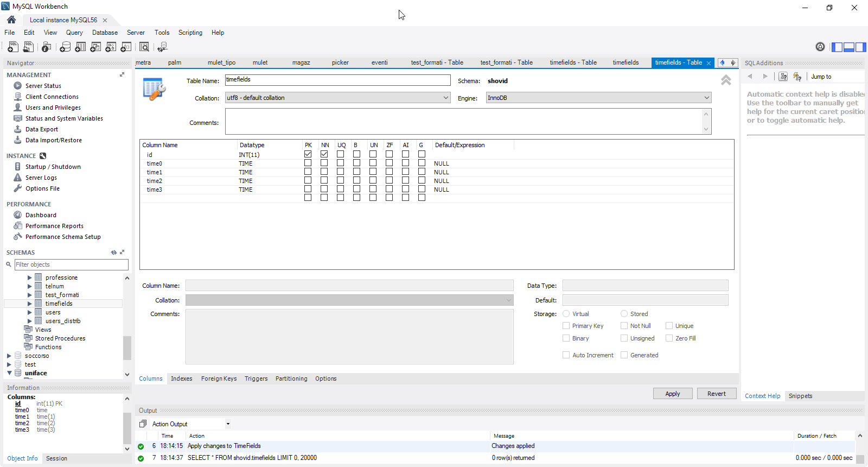Image resolution: width=868 pixels, height=467 pixels.
Task: Click the table Comments text area
Action: (468, 122)
